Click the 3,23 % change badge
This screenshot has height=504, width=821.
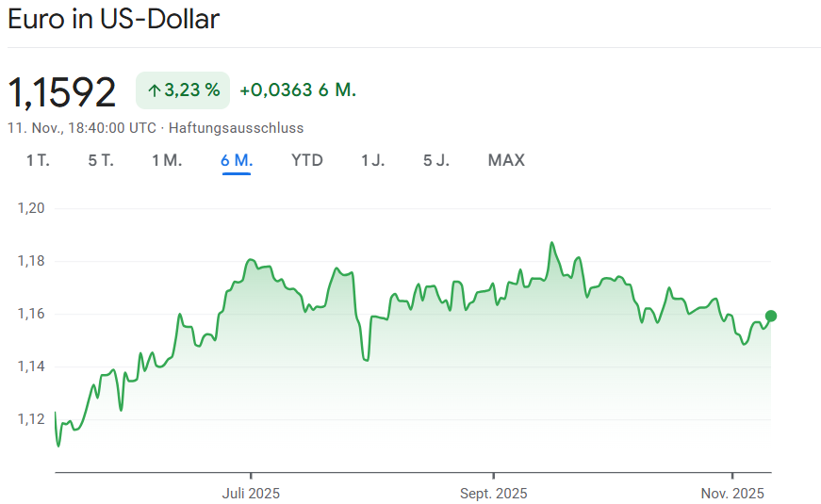(x=183, y=90)
